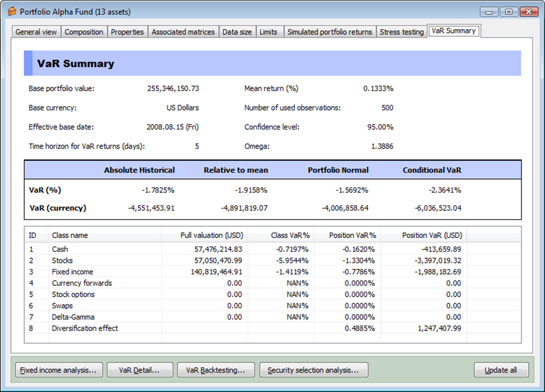Open the Composition tab

click(84, 32)
